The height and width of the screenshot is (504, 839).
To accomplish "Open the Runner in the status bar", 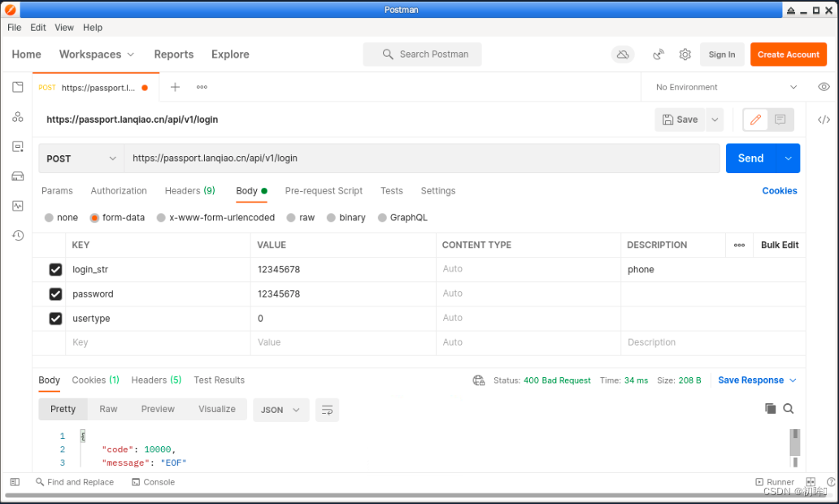I will [775, 482].
